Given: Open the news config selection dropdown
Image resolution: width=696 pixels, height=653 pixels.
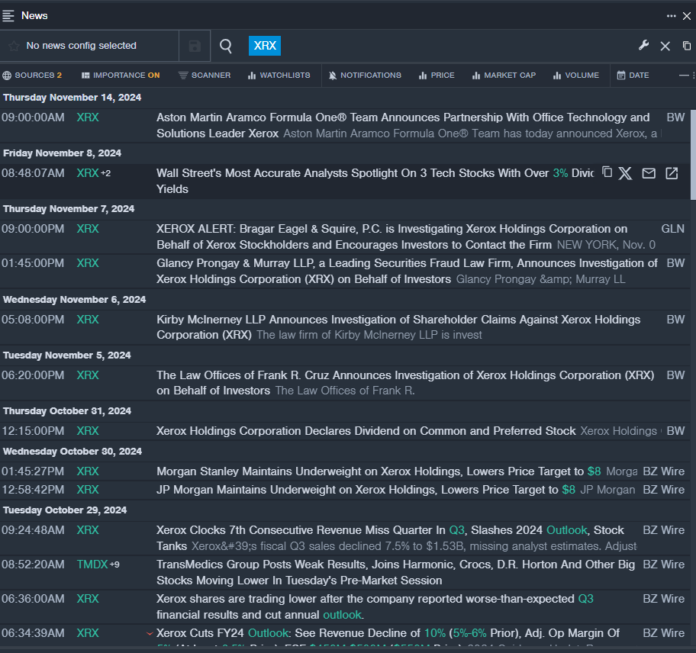Looking at the screenshot, I should (90, 46).
